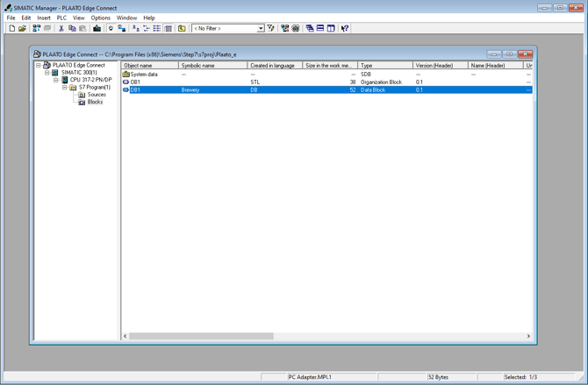Viewport: 588px width, 385px height.
Task: Collapse the CPU 317-2 PN/DP node
Action: (56, 80)
